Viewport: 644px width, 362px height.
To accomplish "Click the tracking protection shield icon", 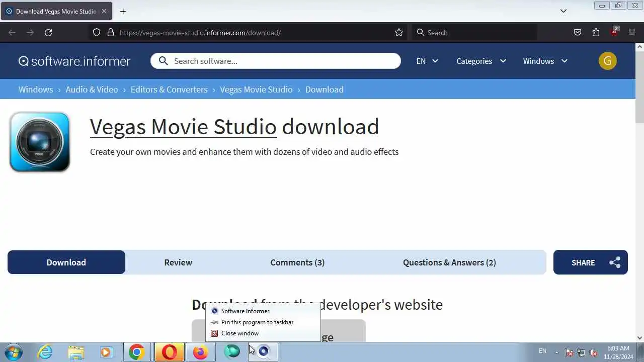I will tap(97, 33).
